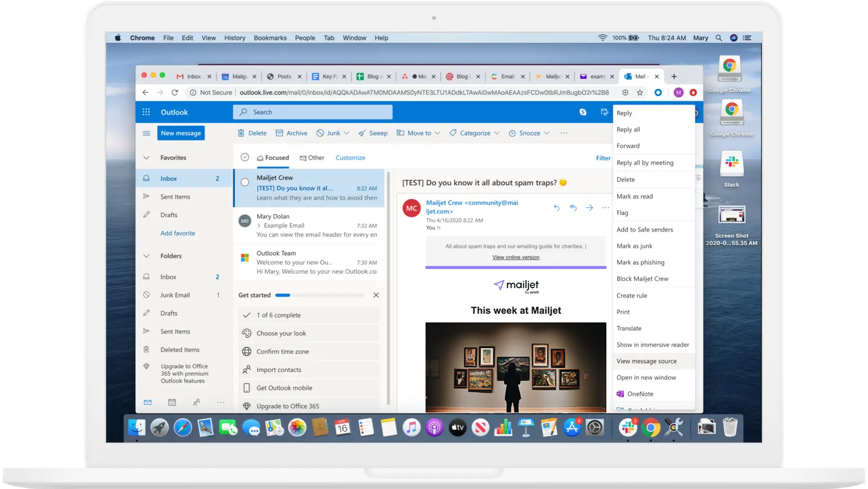Image resolution: width=868 pixels, height=489 pixels.
Task: Open the Outlook app launcher grid
Action: 146,112
